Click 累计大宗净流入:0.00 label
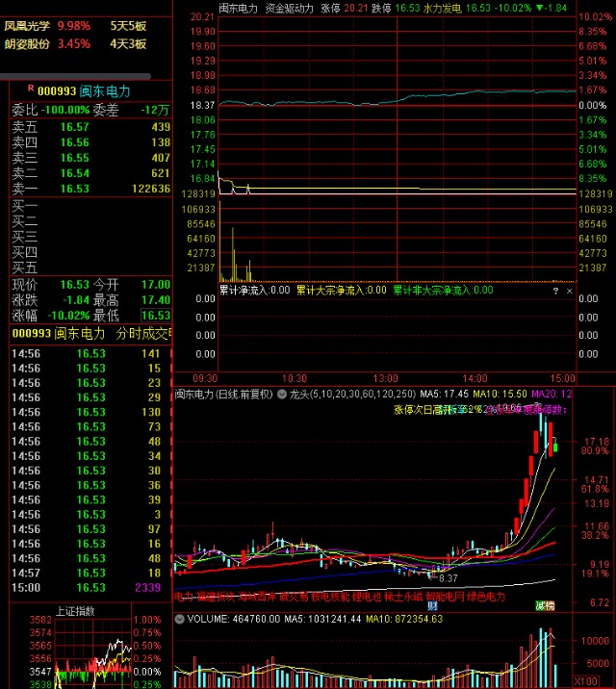The height and width of the screenshot is (689, 616). point(342,290)
